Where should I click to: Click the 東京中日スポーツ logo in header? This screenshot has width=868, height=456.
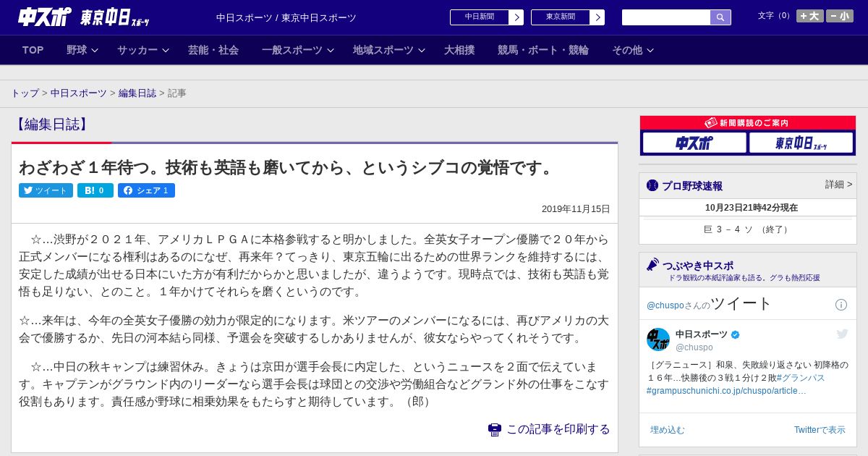115,17
